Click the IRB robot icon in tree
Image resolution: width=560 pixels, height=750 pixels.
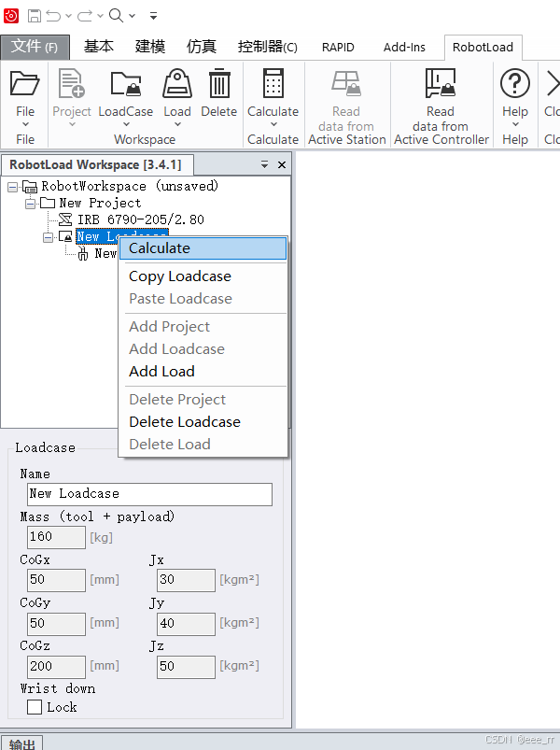pos(65,220)
